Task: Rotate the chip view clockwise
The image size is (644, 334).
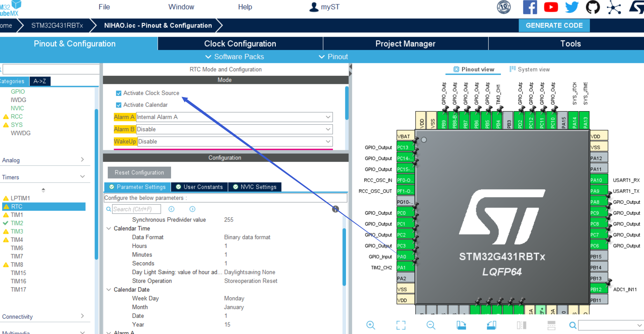Action: [x=461, y=325]
